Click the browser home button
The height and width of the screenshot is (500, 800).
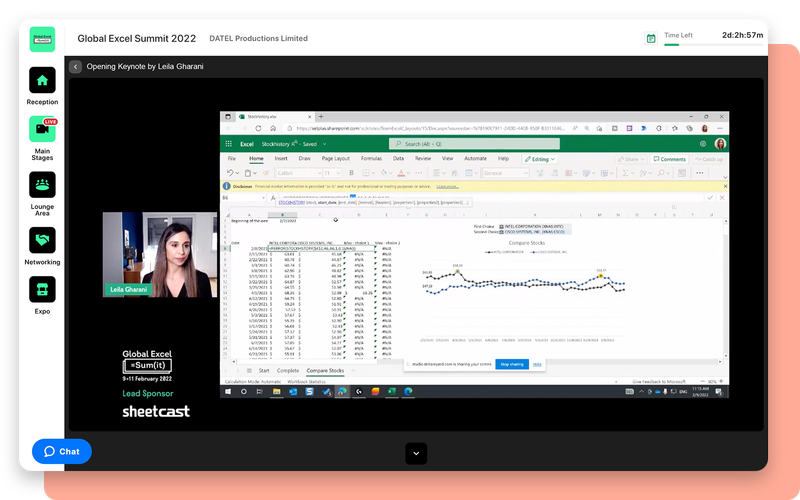[x=273, y=129]
